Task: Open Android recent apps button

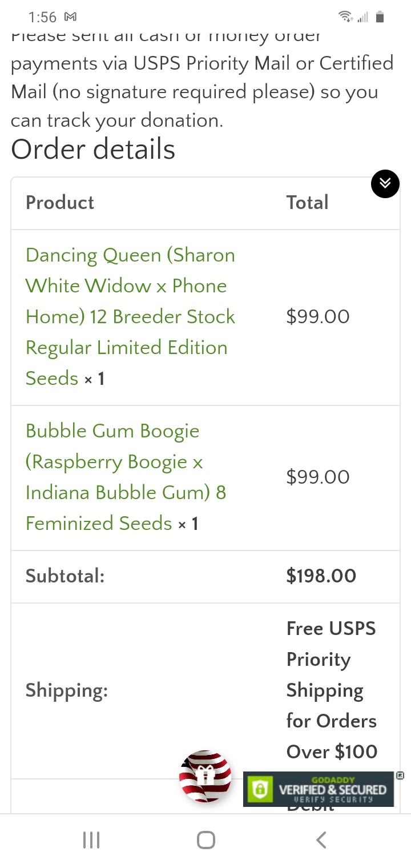Action: pos(91,840)
